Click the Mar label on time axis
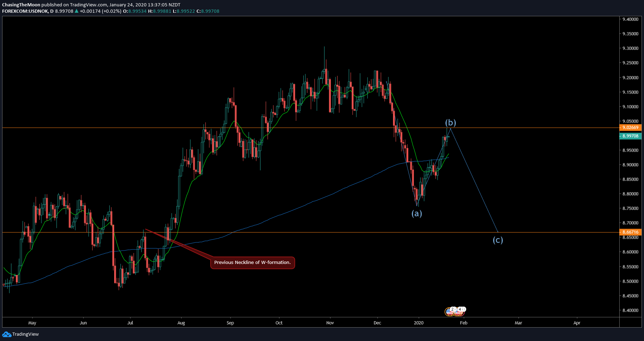Viewport: 644px width, 341px height. tap(518, 323)
